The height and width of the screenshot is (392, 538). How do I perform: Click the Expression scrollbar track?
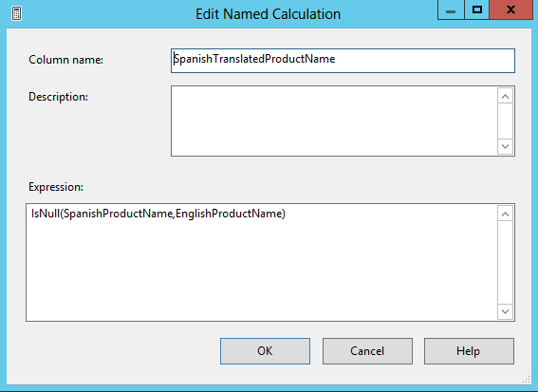(x=505, y=263)
